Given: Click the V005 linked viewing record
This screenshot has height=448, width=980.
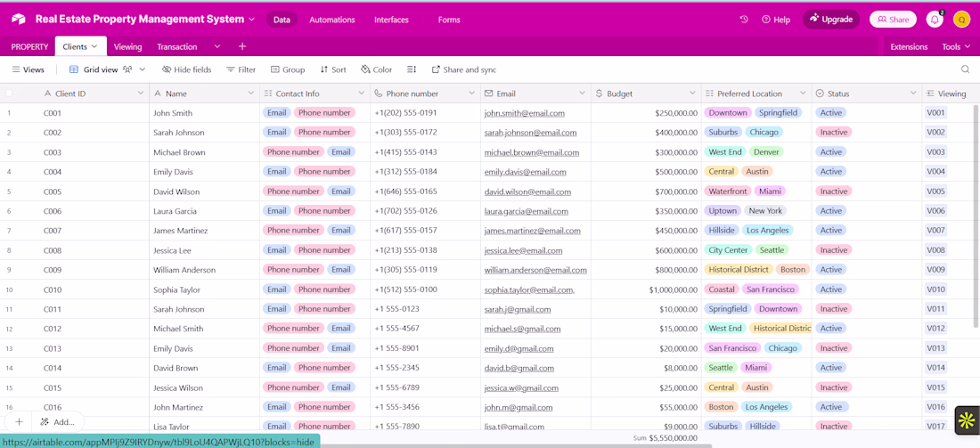Looking at the screenshot, I should point(935,191).
